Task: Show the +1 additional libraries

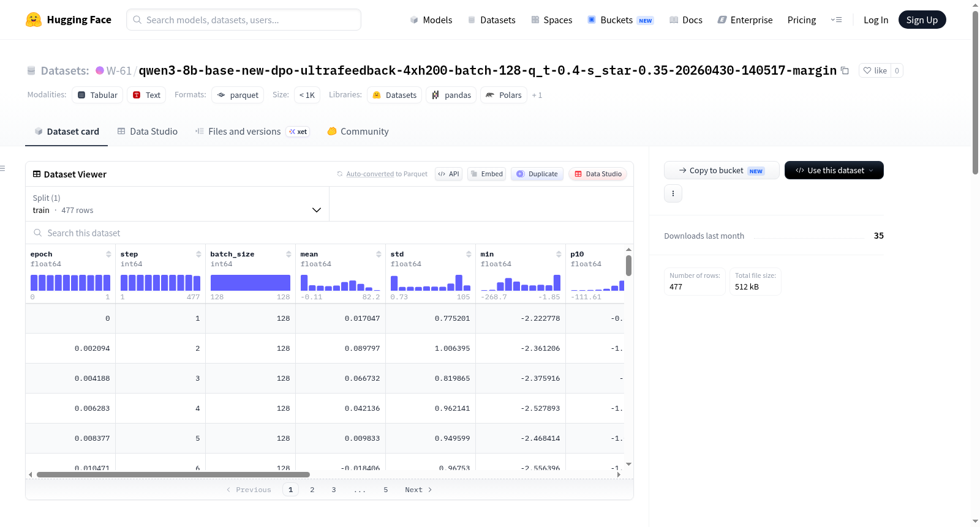Action: coord(537,95)
